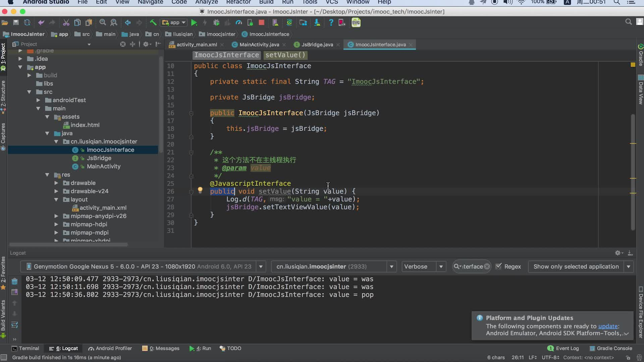Viewport: 644px width, 362px height.
Task: Close the ImoocJsInterface.java tab
Action: [411, 45]
